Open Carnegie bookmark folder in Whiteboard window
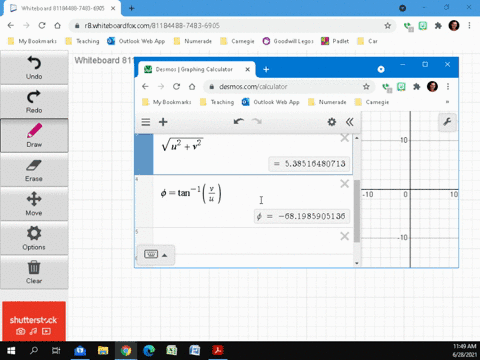This screenshot has width=480, height=360. [x=237, y=41]
